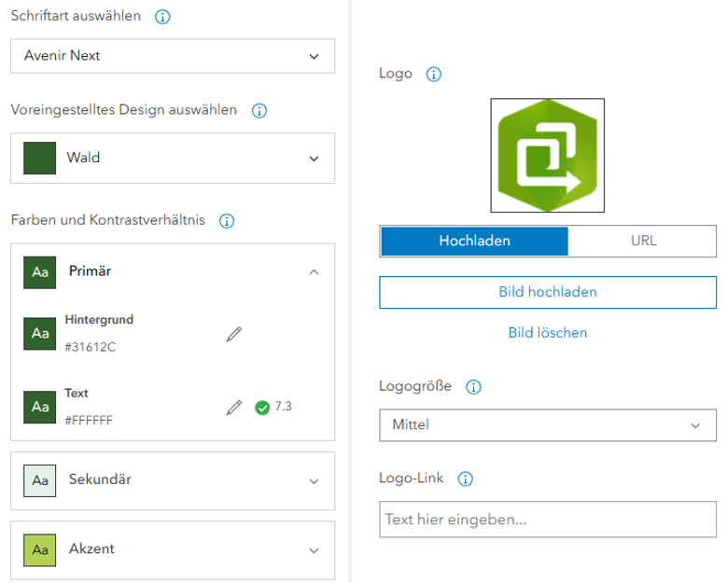Expand the Akzent color section
The width and height of the screenshot is (728, 583).
point(173,550)
